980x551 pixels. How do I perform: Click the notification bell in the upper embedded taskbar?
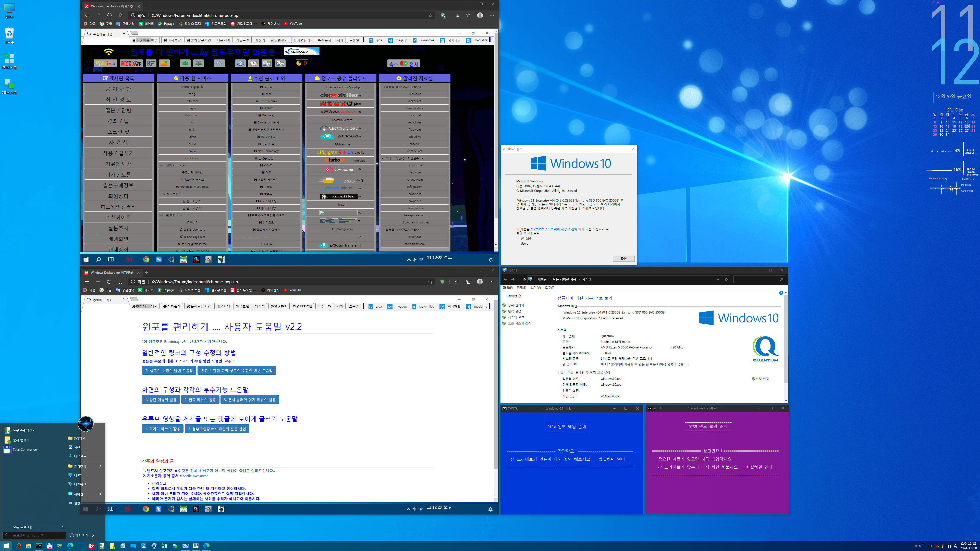point(491,260)
